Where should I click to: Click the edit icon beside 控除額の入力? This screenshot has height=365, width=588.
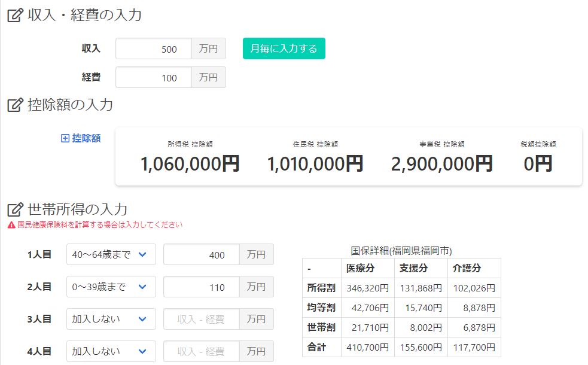tap(16, 105)
